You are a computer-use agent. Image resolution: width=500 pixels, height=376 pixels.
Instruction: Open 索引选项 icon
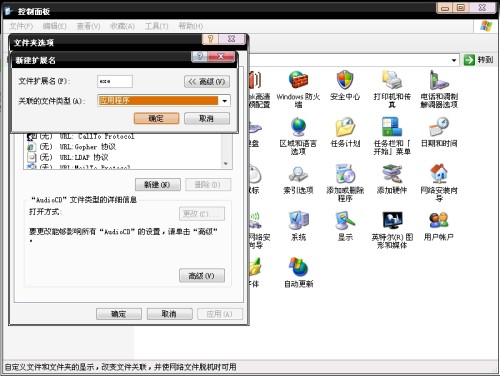coord(298,174)
